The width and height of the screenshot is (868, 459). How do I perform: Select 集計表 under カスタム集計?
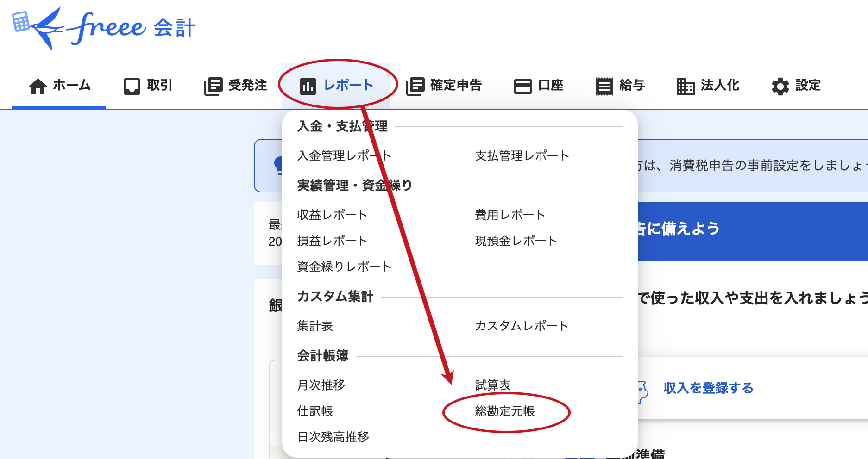point(315,326)
